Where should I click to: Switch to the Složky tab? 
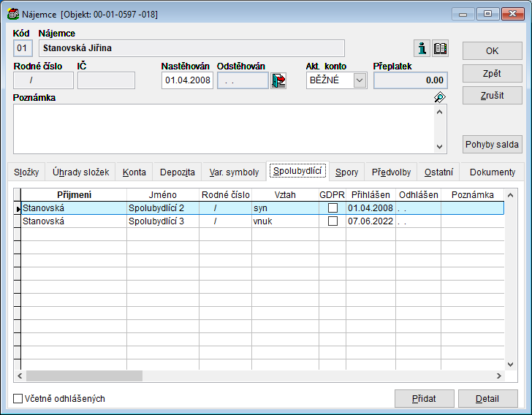pos(26,172)
